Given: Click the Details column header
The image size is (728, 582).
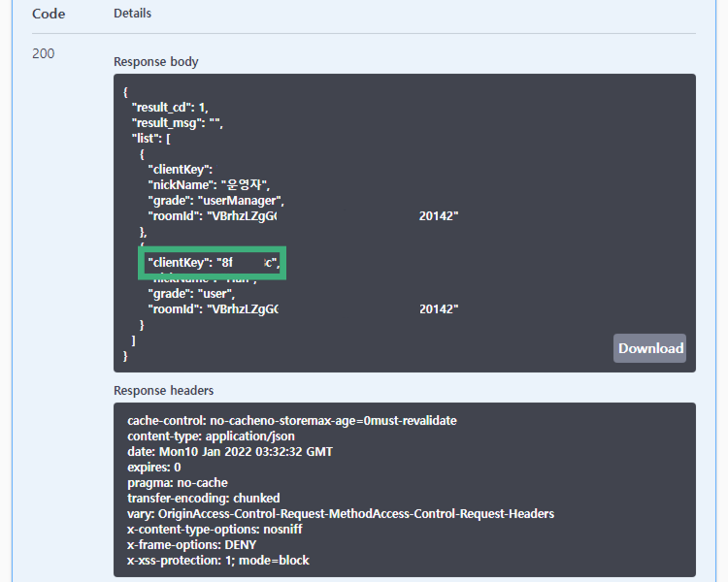Looking at the screenshot, I should 132,14.
